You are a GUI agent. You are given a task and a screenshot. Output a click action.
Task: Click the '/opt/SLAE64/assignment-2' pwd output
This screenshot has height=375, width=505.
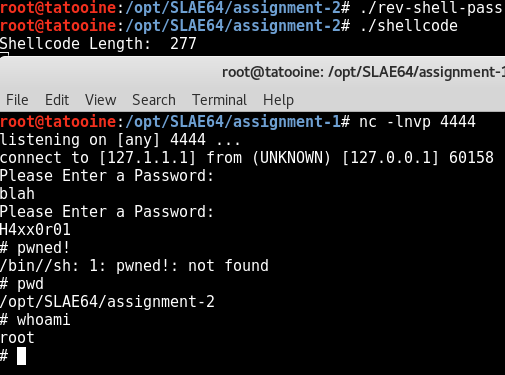click(107, 302)
